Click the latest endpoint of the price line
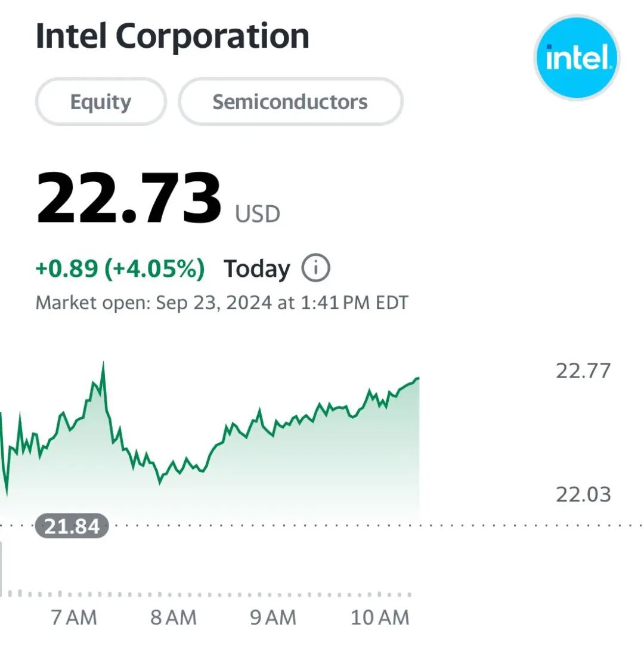The image size is (644, 652). pyautogui.click(x=419, y=378)
